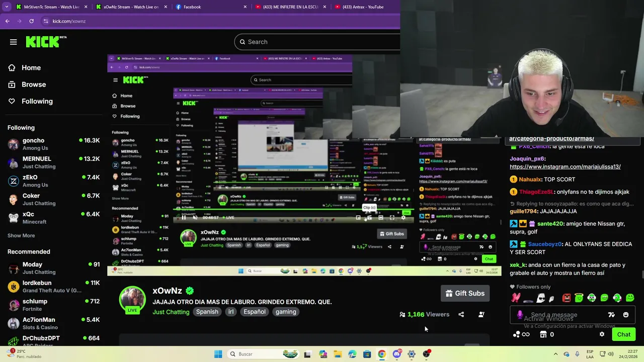Open the Just Chatting category link
This screenshot has width=644, height=362.
point(171,312)
